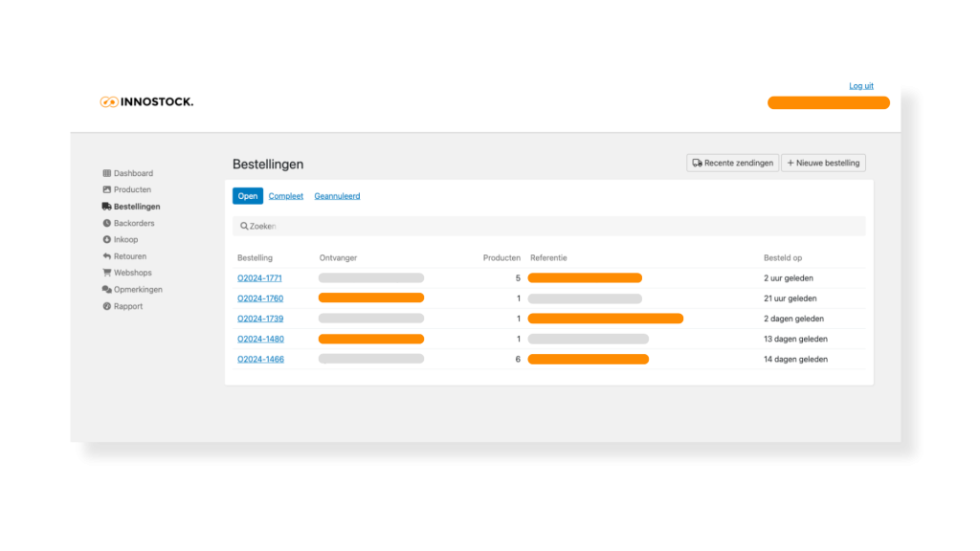This screenshot has width=980, height=551.
Task: Click the Backorders clock icon
Action: 107,224
